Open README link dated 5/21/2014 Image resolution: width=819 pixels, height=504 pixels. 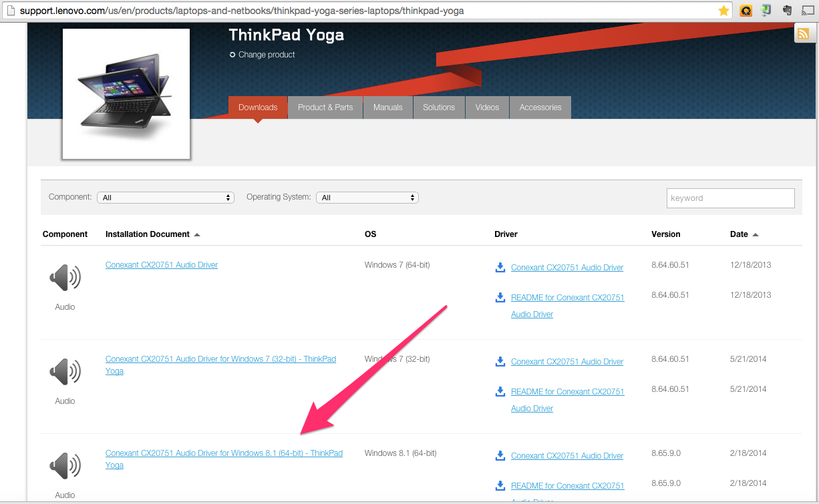click(x=567, y=400)
